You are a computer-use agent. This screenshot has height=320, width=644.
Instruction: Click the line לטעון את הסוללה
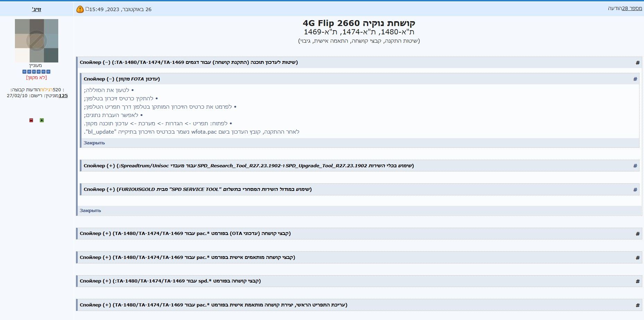point(109,90)
